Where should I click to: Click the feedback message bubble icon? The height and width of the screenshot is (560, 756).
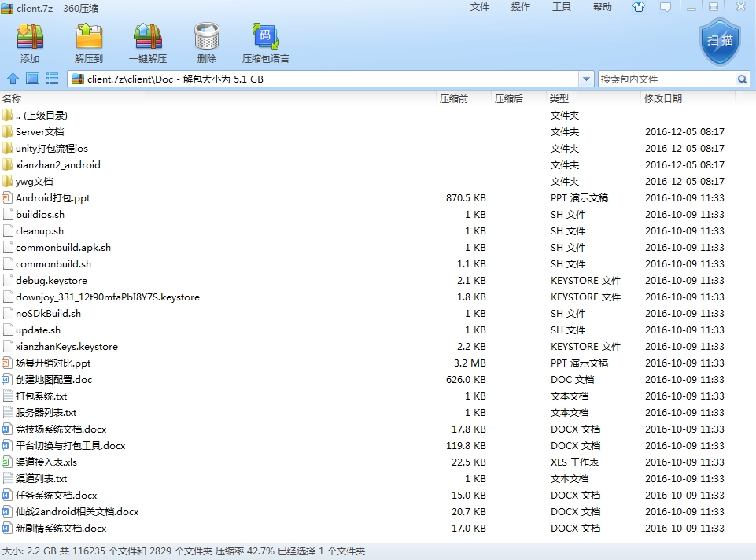pos(666,7)
